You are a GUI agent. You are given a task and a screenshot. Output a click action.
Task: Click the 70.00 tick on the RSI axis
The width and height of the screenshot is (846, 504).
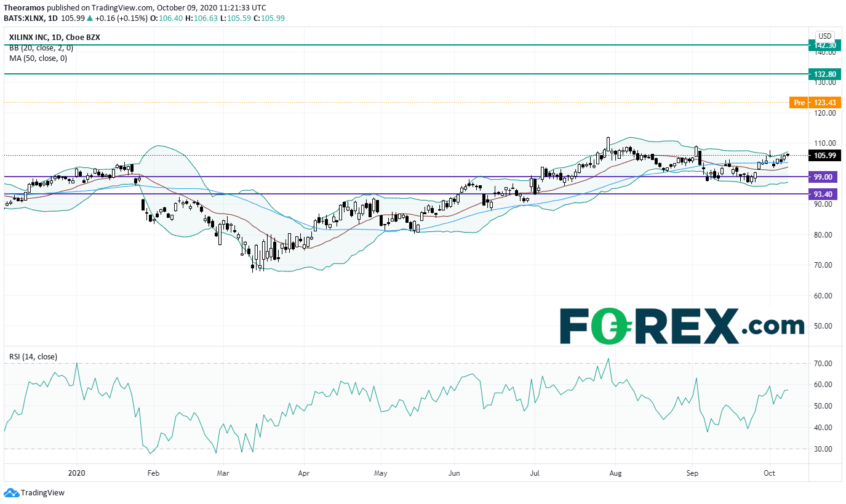(x=823, y=364)
